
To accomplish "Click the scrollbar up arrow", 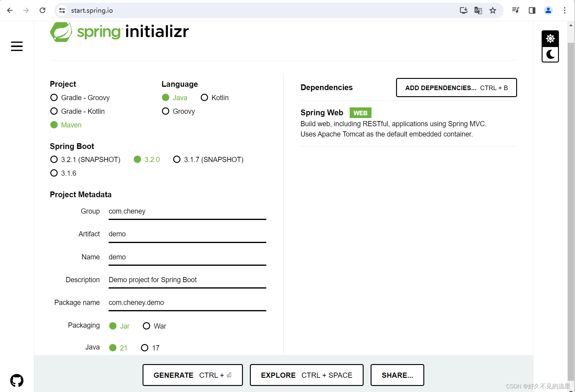I will tap(571, 25).
